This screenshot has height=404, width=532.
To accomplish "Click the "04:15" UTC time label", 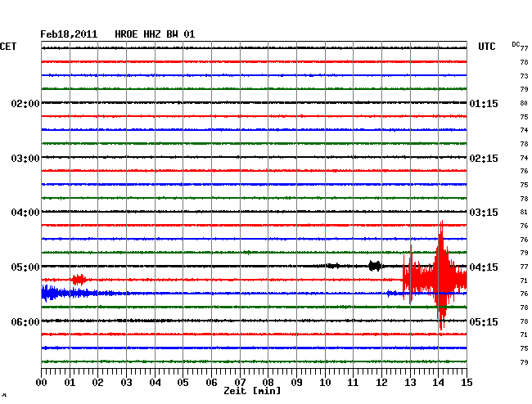I will 484,267.
